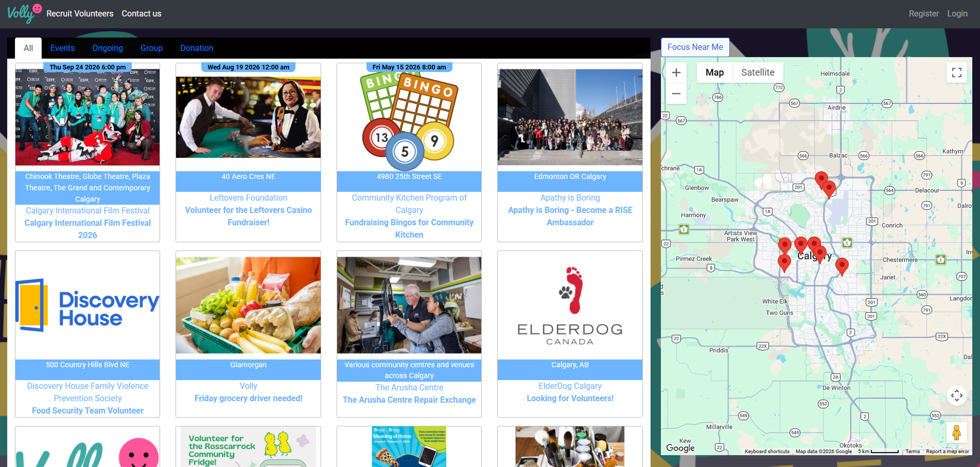Click the address '40 Aero Cres NE'

(x=248, y=176)
